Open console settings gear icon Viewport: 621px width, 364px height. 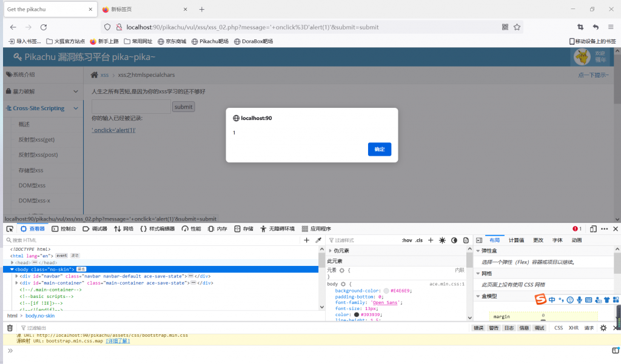(603, 328)
